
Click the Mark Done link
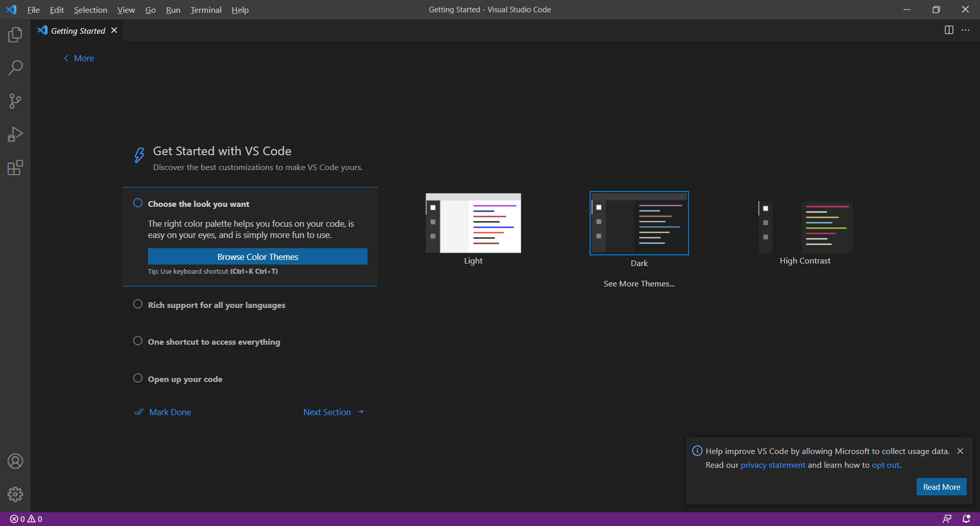tap(170, 412)
